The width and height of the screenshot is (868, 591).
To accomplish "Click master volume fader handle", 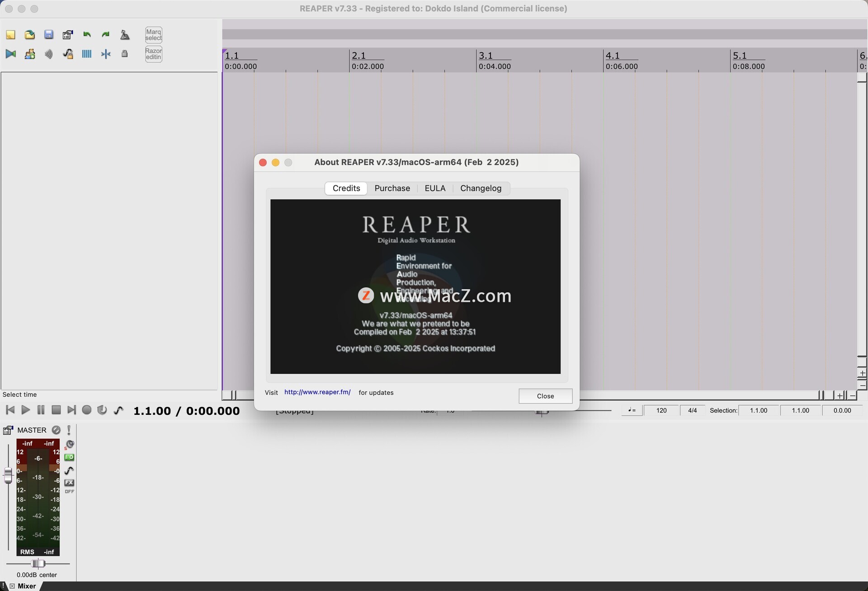I will point(8,476).
